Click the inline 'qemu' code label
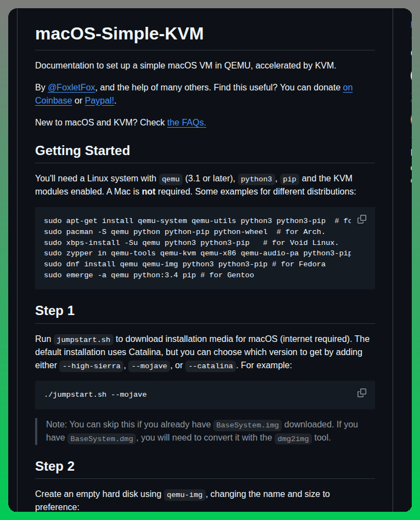 pos(171,179)
